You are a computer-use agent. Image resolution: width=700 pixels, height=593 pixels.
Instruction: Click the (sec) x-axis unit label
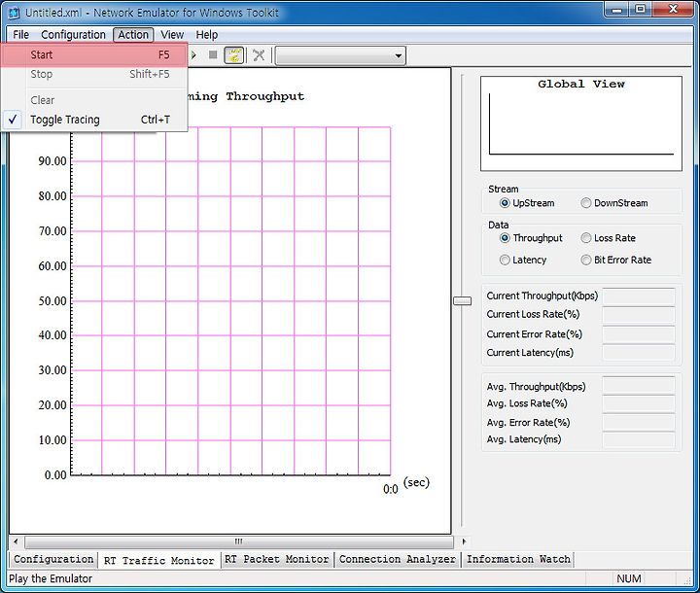click(416, 482)
